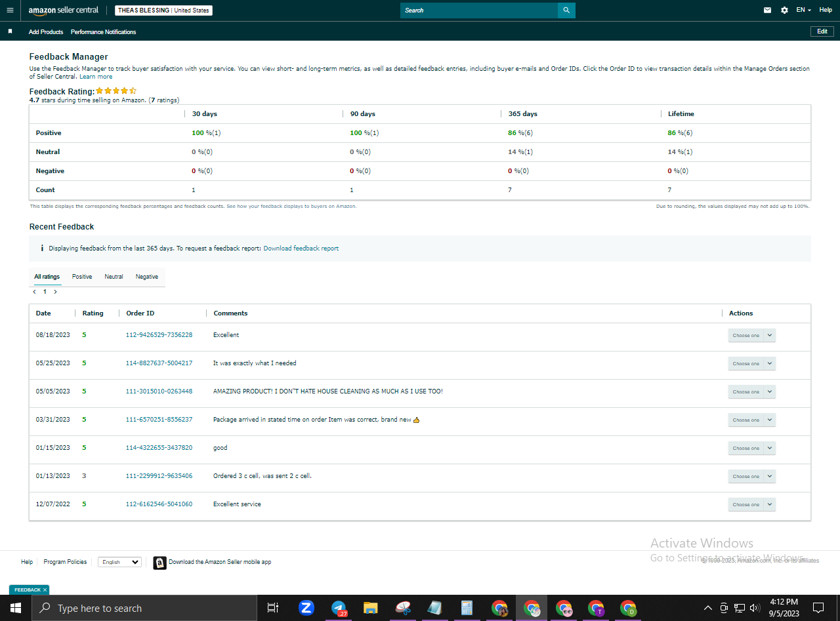Open the settings gear icon

(784, 10)
